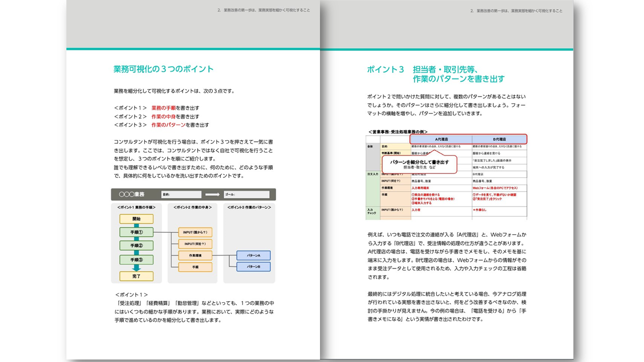Click the '目的:' field in the diagram header
644x362 pixels.
(181, 195)
